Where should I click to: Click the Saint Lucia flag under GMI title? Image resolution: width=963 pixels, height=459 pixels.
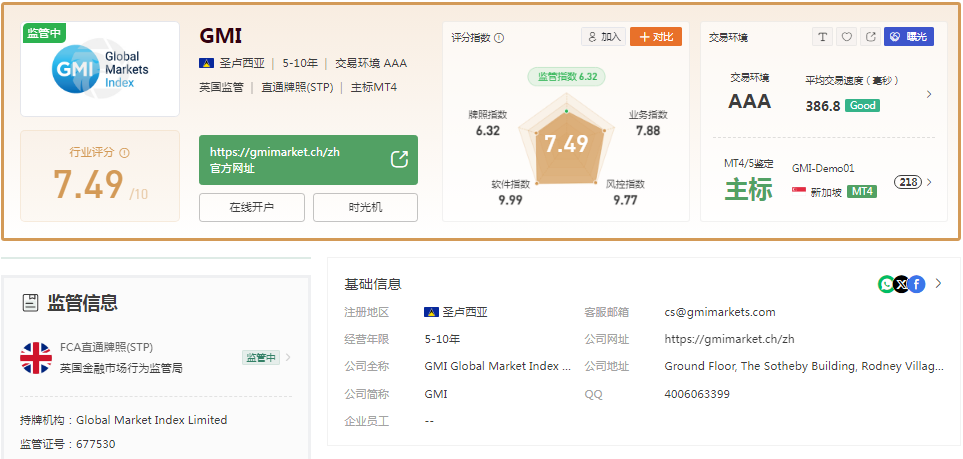pos(206,63)
